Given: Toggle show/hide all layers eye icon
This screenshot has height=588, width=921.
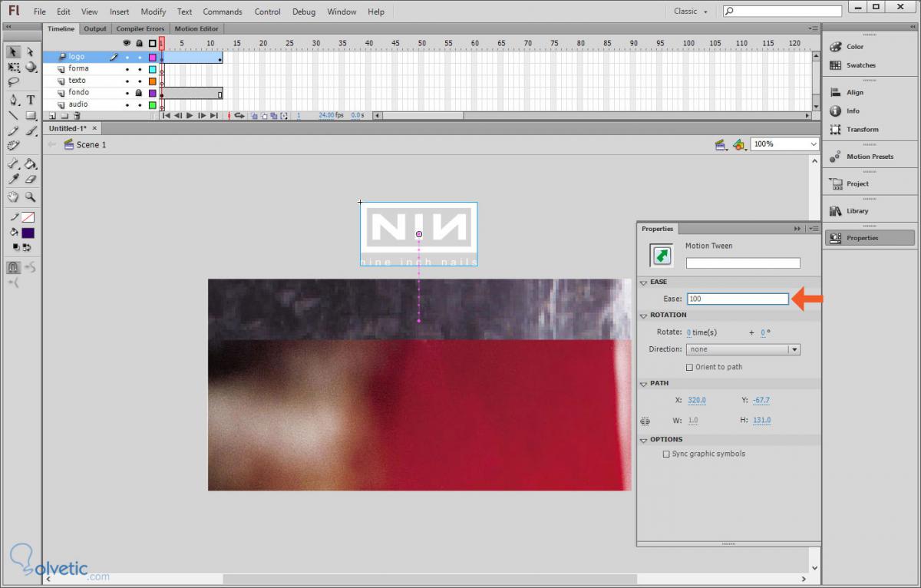Looking at the screenshot, I should (127, 43).
